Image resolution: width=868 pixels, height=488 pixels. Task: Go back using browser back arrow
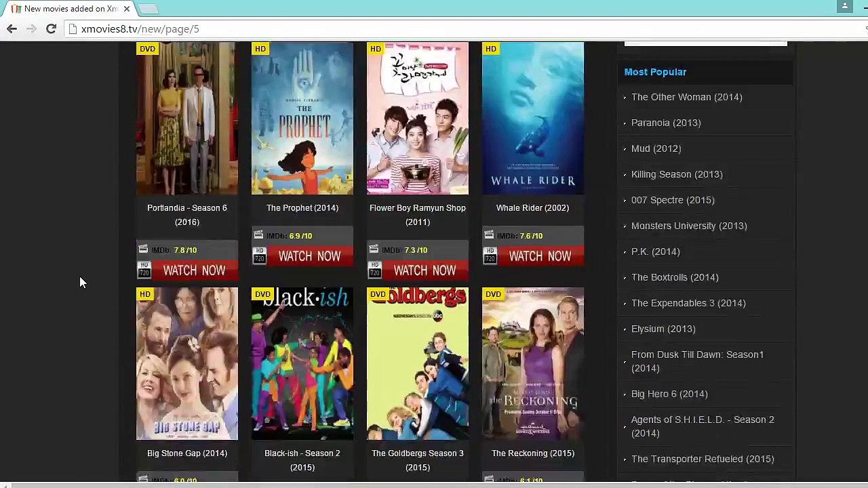[12, 28]
